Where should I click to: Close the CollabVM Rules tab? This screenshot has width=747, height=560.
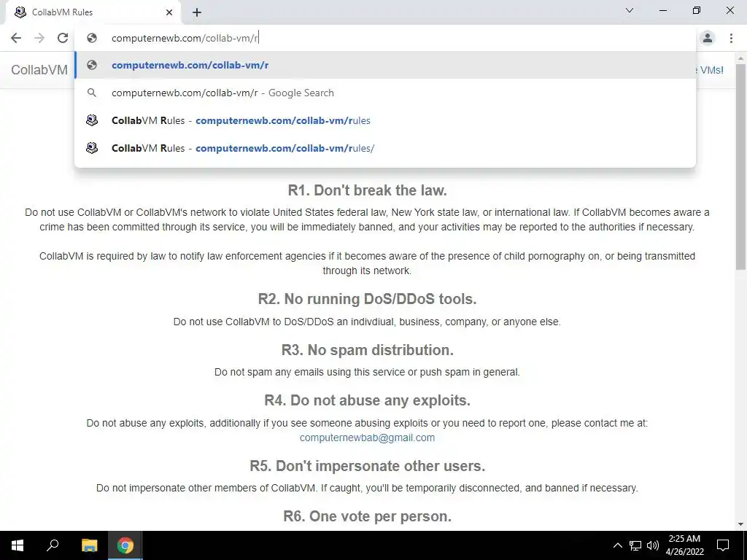click(169, 12)
